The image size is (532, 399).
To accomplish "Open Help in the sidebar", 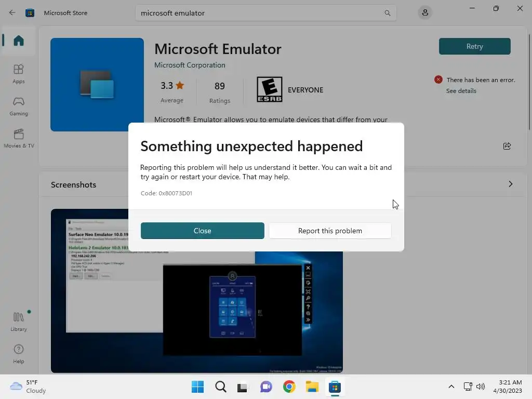I will tap(19, 354).
